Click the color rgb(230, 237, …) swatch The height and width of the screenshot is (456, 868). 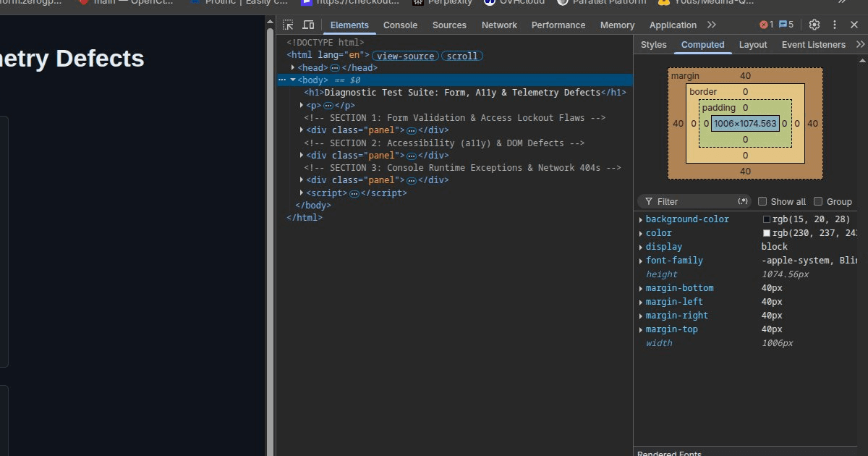767,233
